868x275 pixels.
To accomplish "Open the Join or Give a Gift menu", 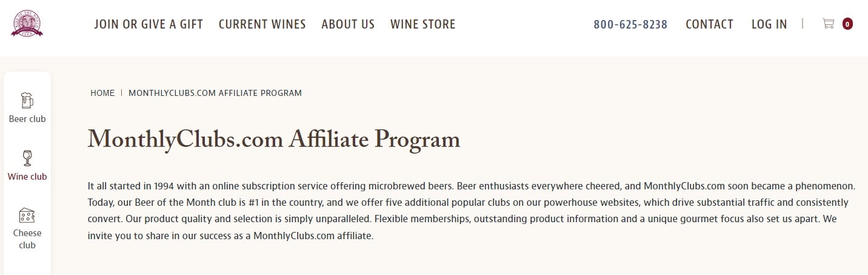I will tap(149, 24).
